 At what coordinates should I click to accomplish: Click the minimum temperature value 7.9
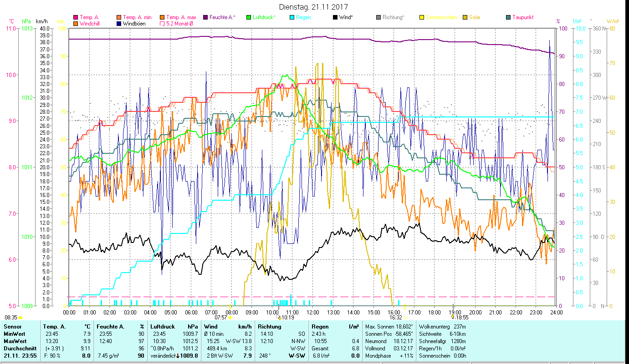(x=87, y=334)
